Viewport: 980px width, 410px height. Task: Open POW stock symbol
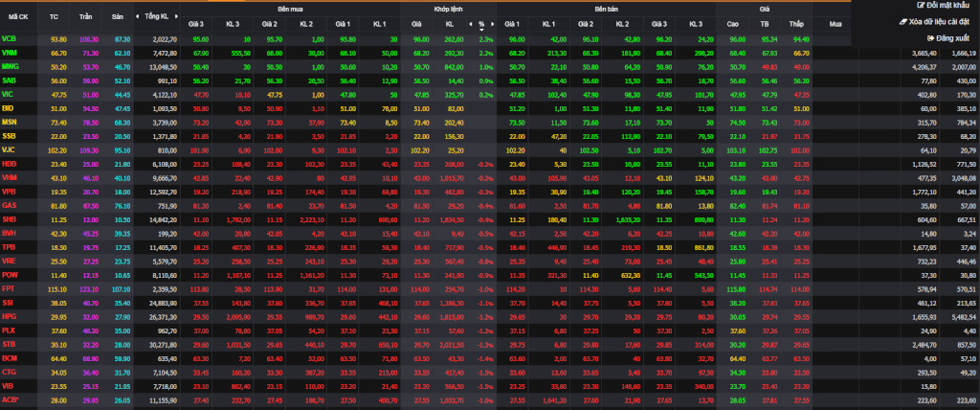(x=10, y=275)
